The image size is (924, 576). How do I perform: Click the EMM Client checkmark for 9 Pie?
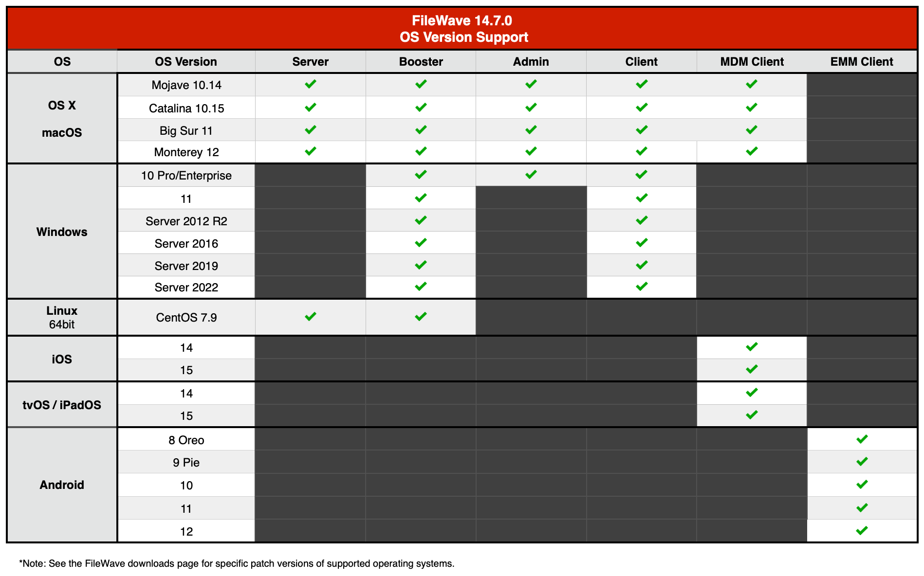coord(862,461)
